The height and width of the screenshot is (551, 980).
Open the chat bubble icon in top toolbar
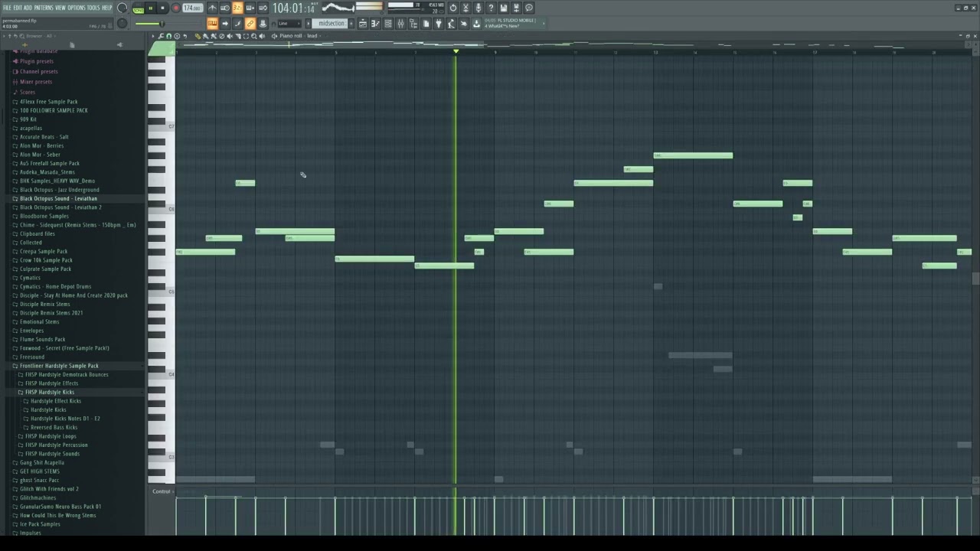point(528,8)
